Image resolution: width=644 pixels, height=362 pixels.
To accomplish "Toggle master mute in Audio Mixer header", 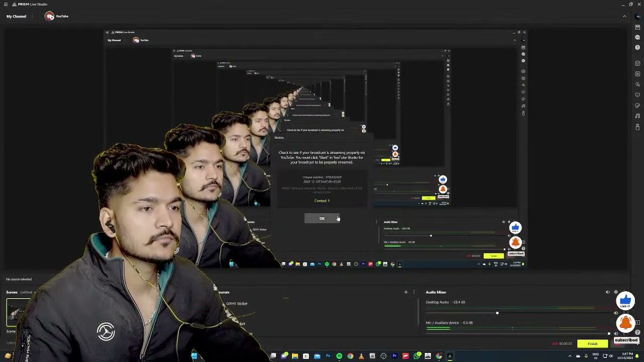I will pyautogui.click(x=607, y=292).
